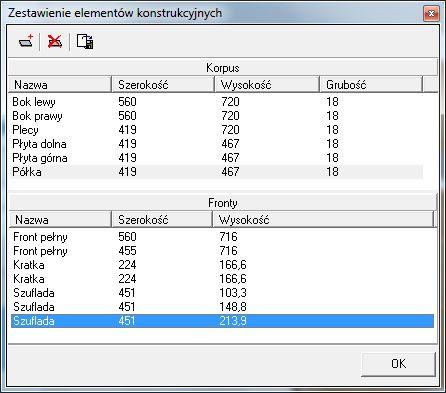Click the delete element red-cross icon
The width and height of the screenshot is (446, 393).
coord(55,42)
